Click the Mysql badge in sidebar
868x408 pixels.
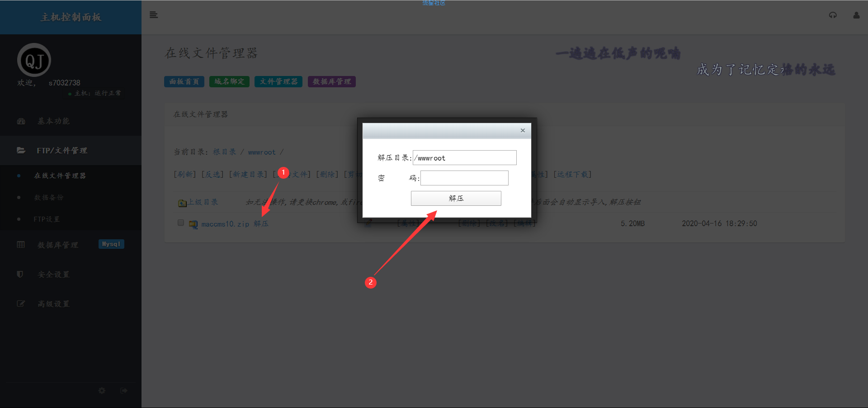(x=111, y=244)
